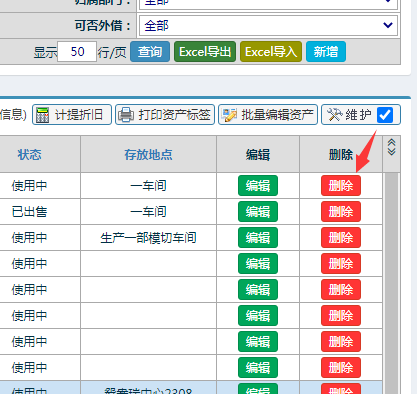417x394 pixels.
Task: Click the 新增 button
Action: click(x=326, y=52)
